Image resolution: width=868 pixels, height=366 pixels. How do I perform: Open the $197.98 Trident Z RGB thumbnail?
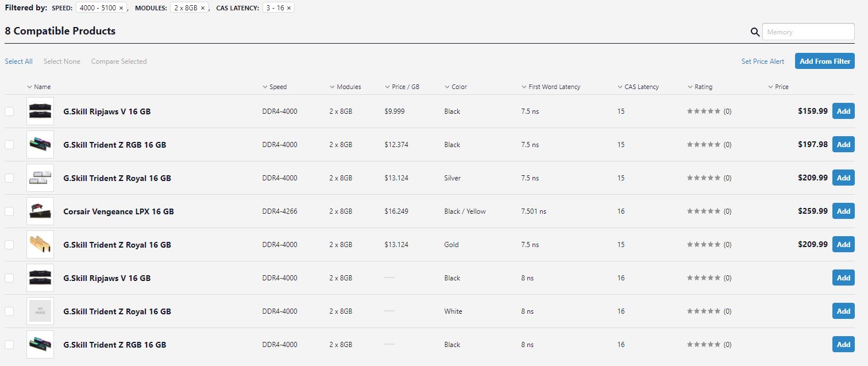[40, 145]
